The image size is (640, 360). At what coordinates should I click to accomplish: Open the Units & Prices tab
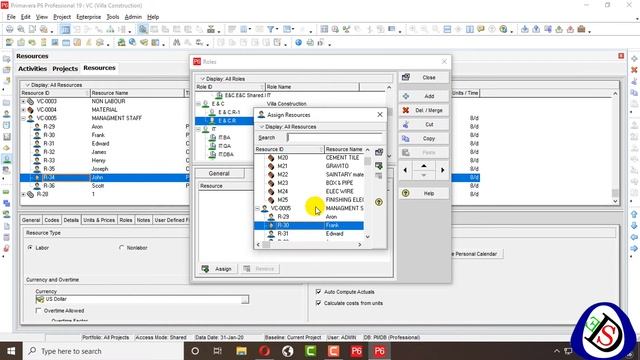pos(99,220)
